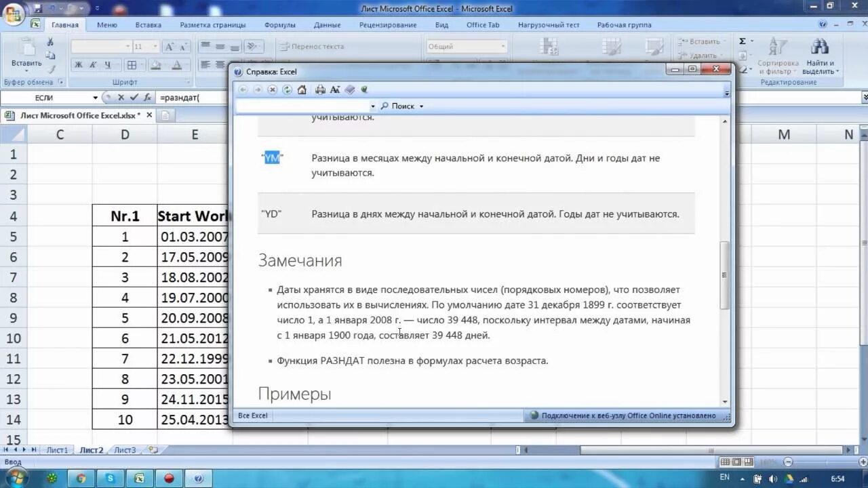Increase font size with the bigger A icon

[170, 46]
